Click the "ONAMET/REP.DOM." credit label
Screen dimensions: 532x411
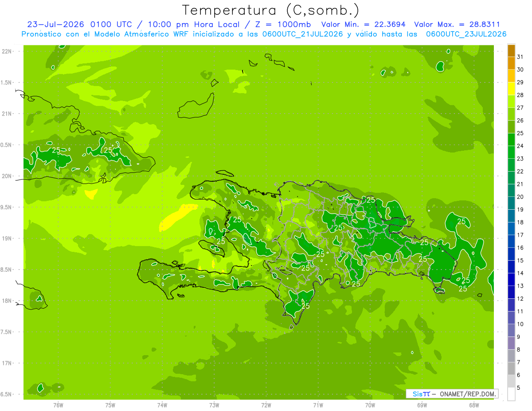point(468,394)
